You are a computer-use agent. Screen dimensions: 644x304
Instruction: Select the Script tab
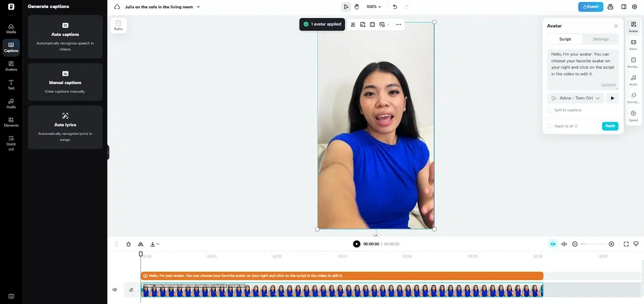pos(565,39)
